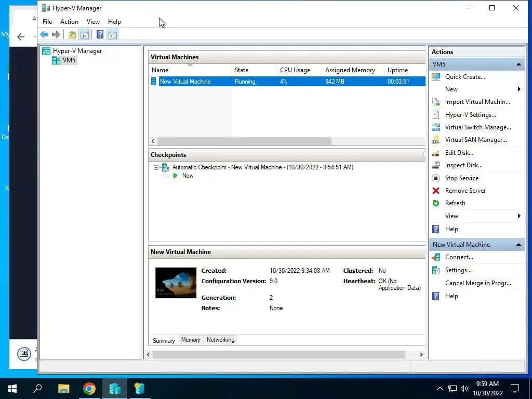Click Hyper-V Settings... action

point(470,115)
